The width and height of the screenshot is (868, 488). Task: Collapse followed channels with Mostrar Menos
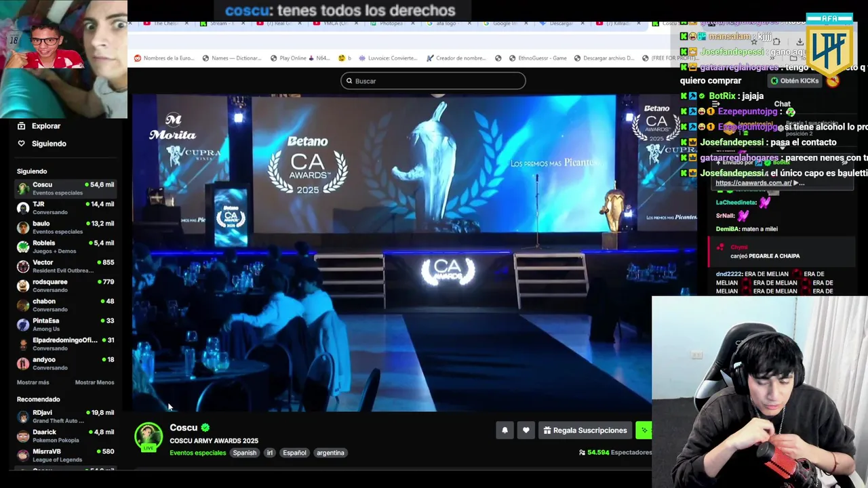(x=94, y=383)
